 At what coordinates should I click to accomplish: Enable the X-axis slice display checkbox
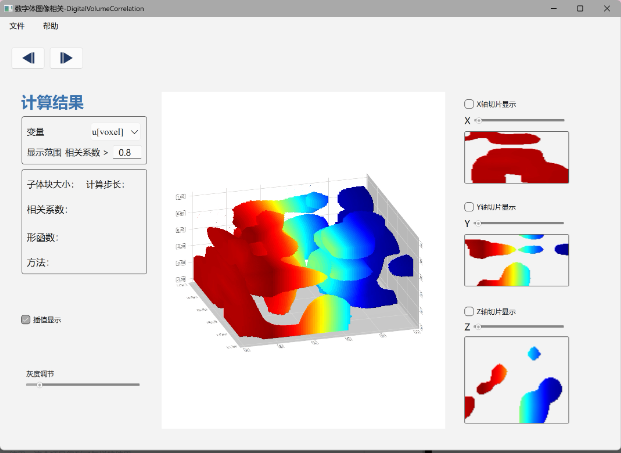click(469, 104)
